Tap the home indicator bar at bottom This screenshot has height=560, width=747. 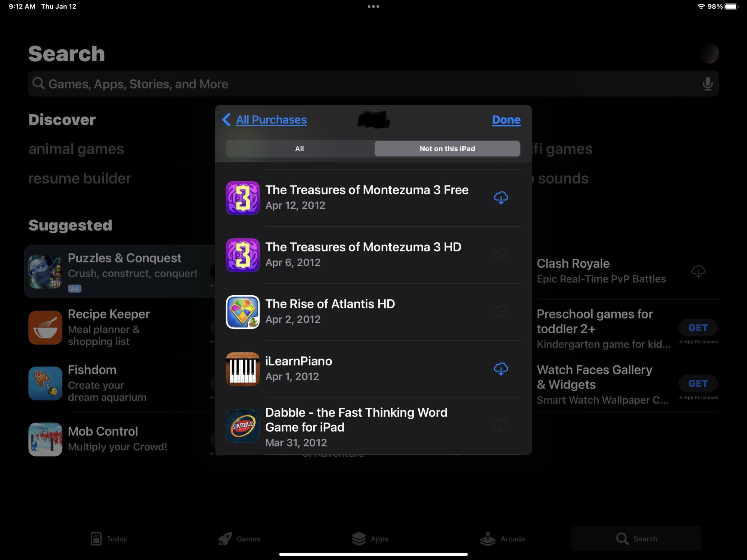click(373, 554)
